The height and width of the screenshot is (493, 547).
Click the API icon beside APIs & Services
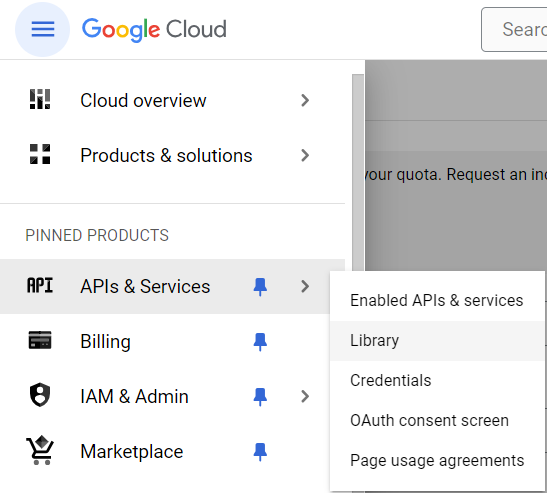[40, 285]
